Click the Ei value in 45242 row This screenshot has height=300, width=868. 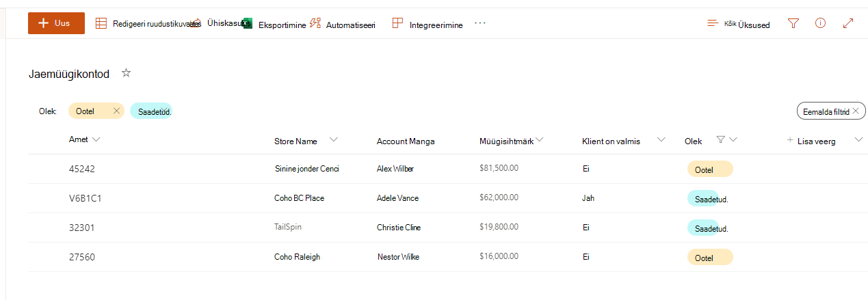586,169
